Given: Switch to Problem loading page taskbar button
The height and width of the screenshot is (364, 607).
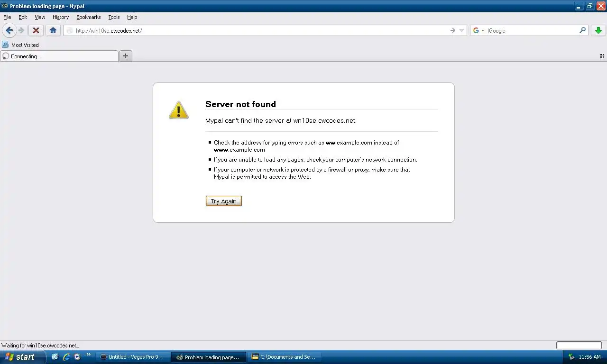Looking at the screenshot, I should pyautogui.click(x=209, y=357).
